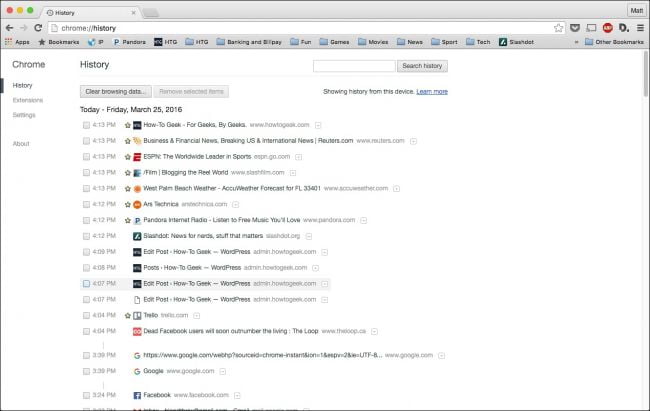Tick the Ars Technica entry checkbox
Screen dimensions: 650x411
[x=86, y=204]
